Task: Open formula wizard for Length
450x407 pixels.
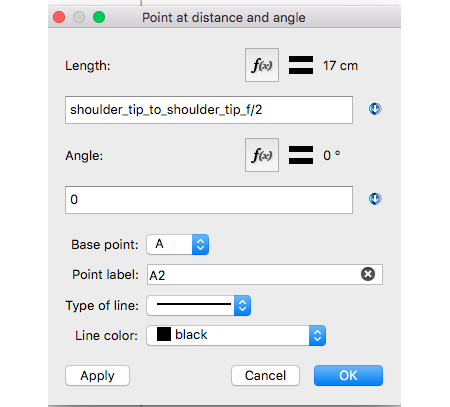Action: [x=262, y=65]
